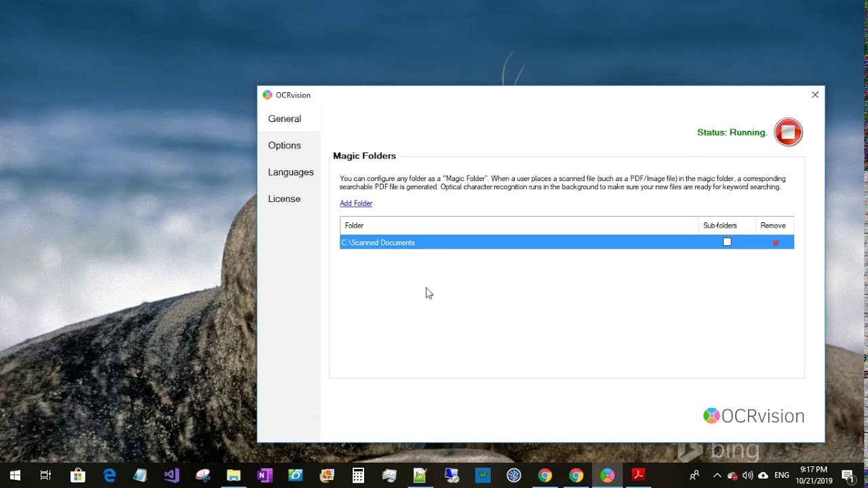The height and width of the screenshot is (488, 868).
Task: Open File Explorer from the taskbar
Action: click(233, 475)
